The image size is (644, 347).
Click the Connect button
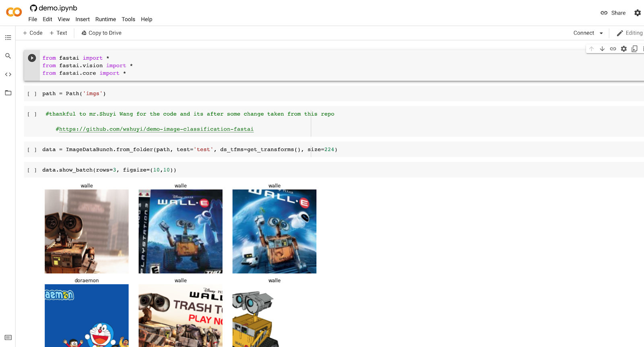click(584, 33)
